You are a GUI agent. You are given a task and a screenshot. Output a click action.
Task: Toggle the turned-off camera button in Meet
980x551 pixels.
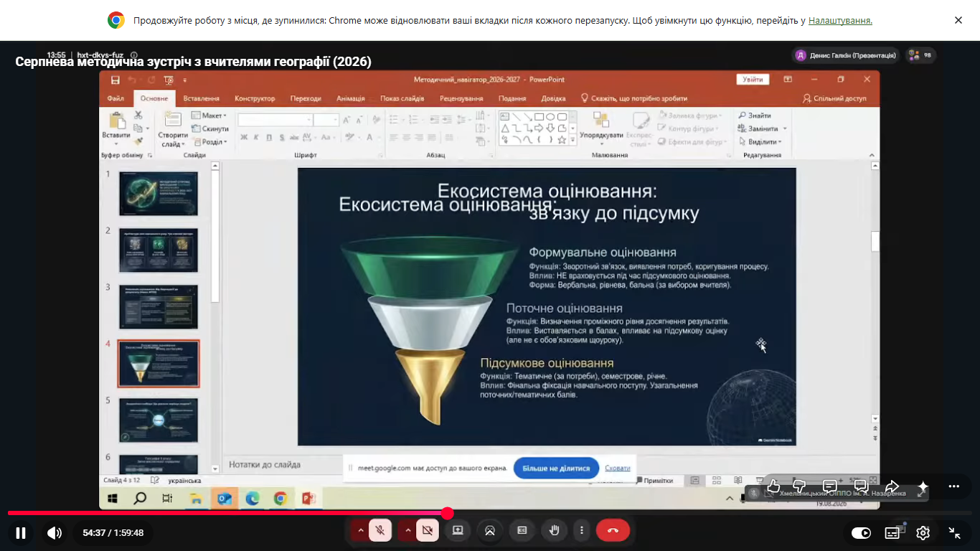click(428, 531)
